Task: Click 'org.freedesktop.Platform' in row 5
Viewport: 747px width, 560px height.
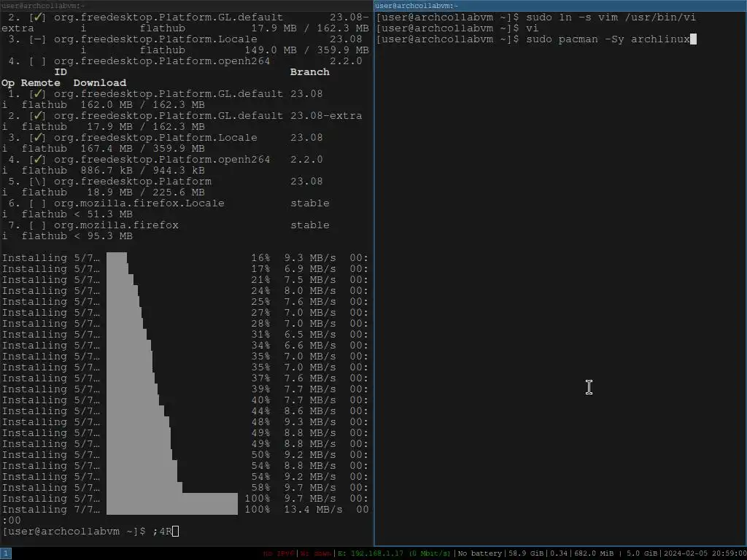Action: [x=133, y=182]
